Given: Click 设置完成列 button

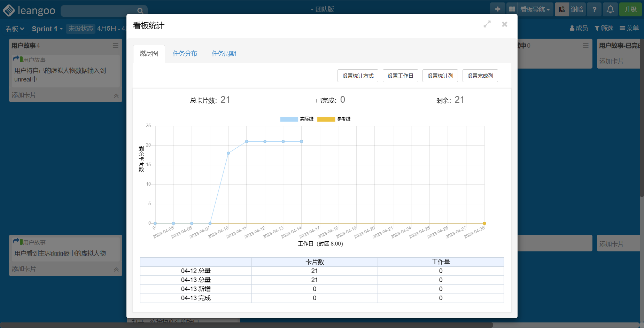Looking at the screenshot, I should [480, 76].
